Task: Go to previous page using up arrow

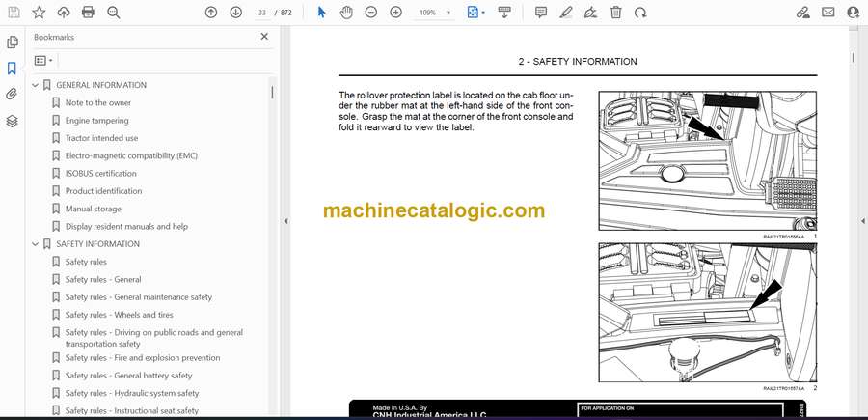Action: click(211, 13)
